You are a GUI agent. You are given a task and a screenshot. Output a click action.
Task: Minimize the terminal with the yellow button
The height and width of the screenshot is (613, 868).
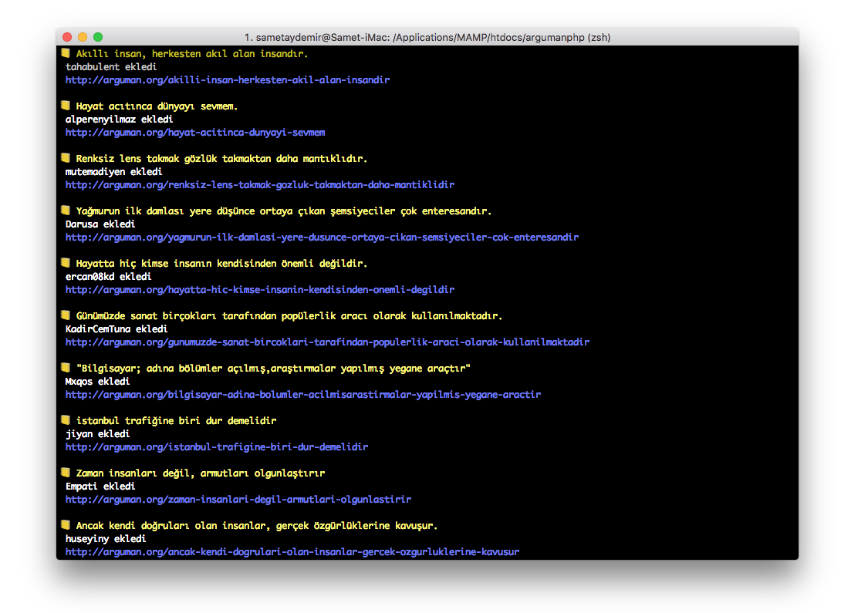tap(83, 37)
